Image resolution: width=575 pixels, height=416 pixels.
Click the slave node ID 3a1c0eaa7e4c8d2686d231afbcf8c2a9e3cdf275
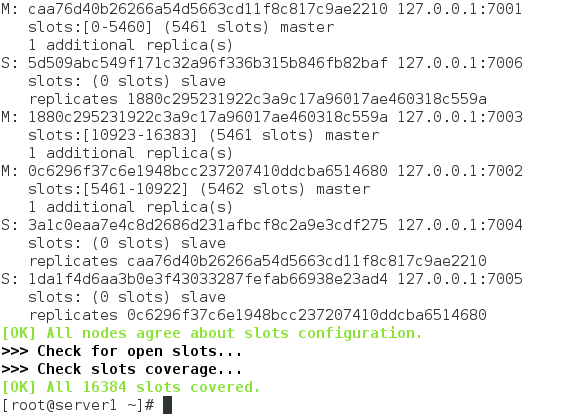(x=208, y=225)
